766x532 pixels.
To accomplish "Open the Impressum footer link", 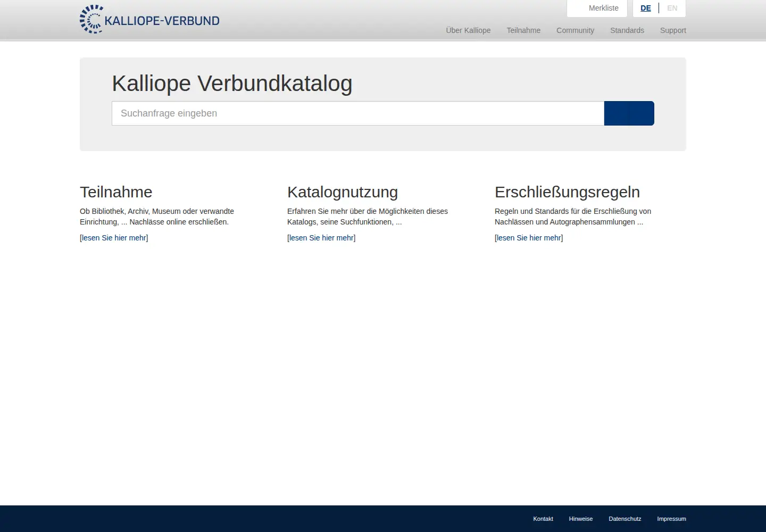I will click(x=671, y=519).
